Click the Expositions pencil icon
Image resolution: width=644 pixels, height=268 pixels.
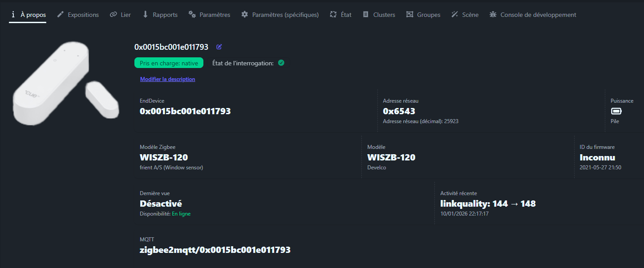click(x=61, y=15)
